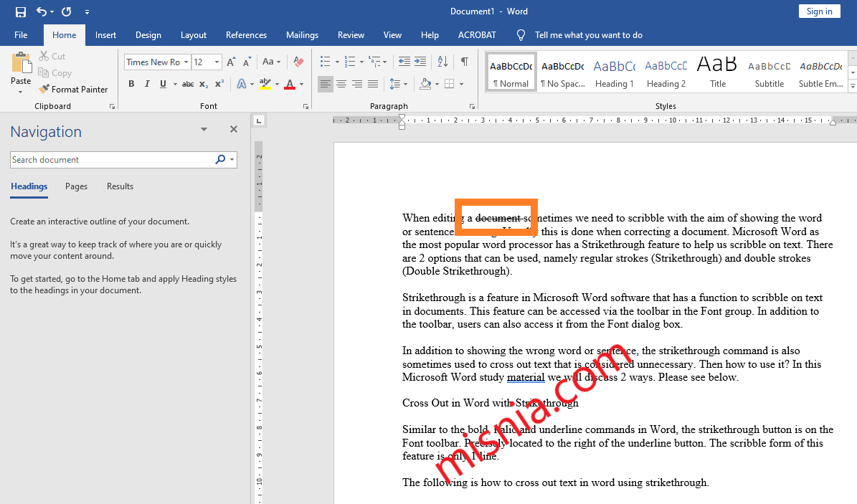Switch to the References ribbon tab
Image resolution: width=857 pixels, height=504 pixels.
click(246, 34)
